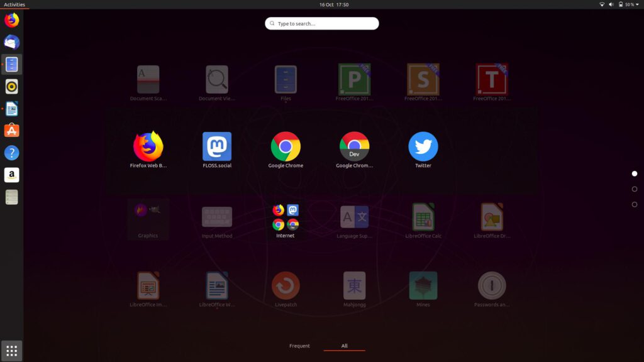644x362 pixels.
Task: Open Files from the dock
Action: click(x=11, y=65)
